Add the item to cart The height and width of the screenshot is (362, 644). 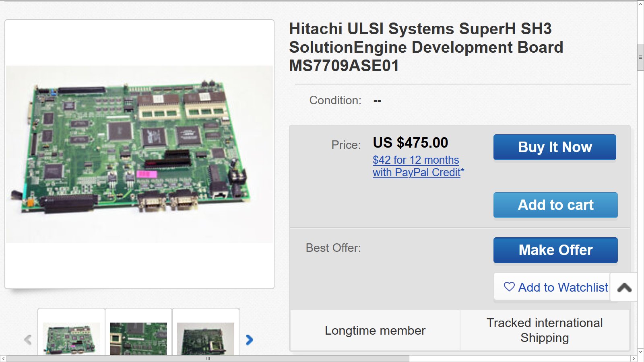tap(555, 205)
